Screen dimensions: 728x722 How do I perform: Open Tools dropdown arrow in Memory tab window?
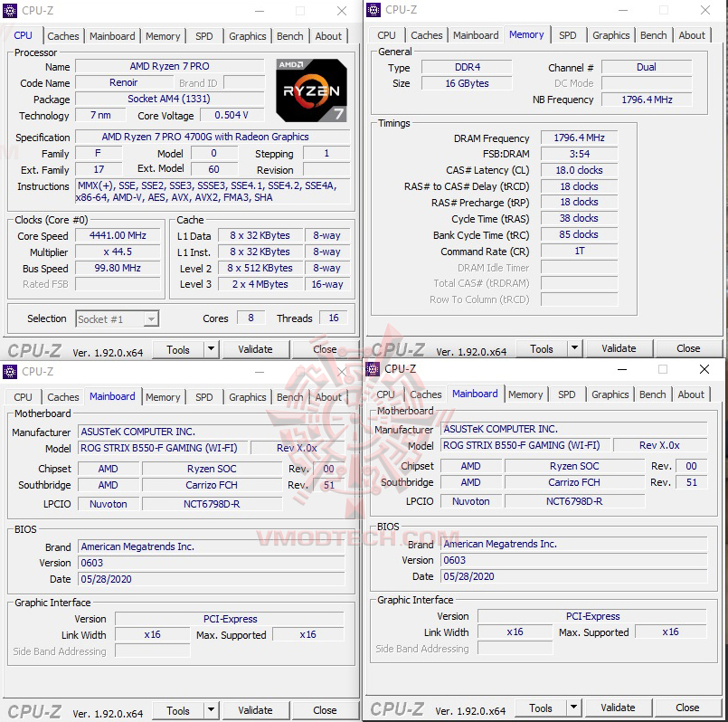(x=574, y=348)
